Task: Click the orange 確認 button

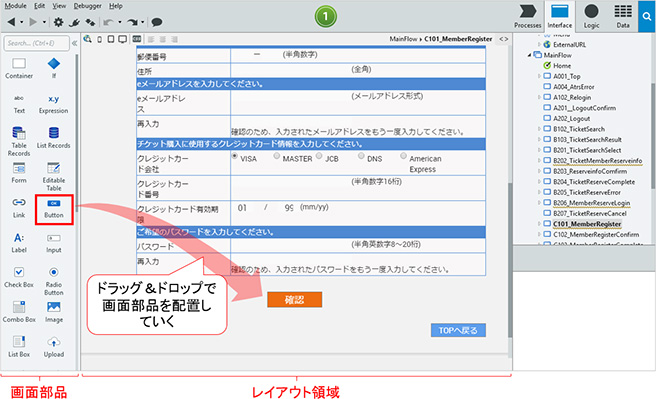Action: [x=295, y=299]
